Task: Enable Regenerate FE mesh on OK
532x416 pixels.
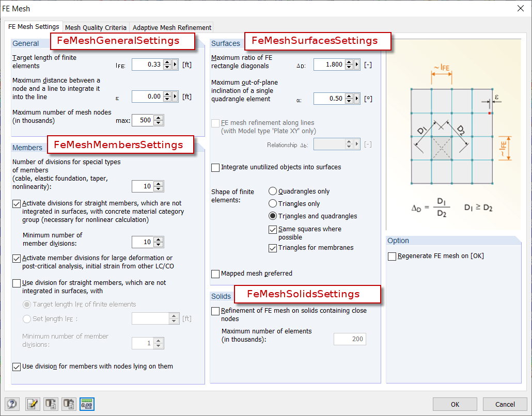Action: [391, 255]
